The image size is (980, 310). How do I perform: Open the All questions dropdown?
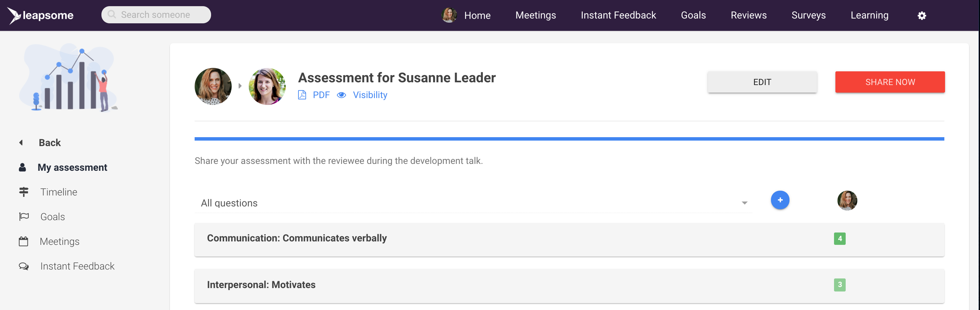point(474,203)
